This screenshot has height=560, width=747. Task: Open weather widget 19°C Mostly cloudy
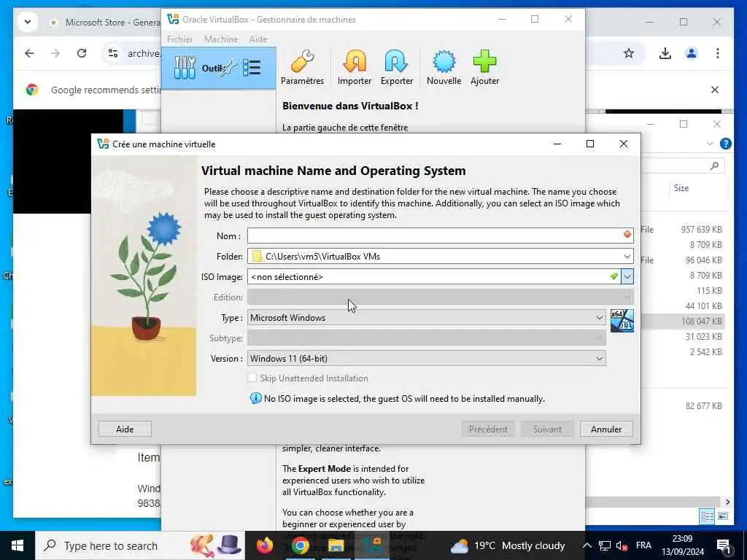[508, 545]
